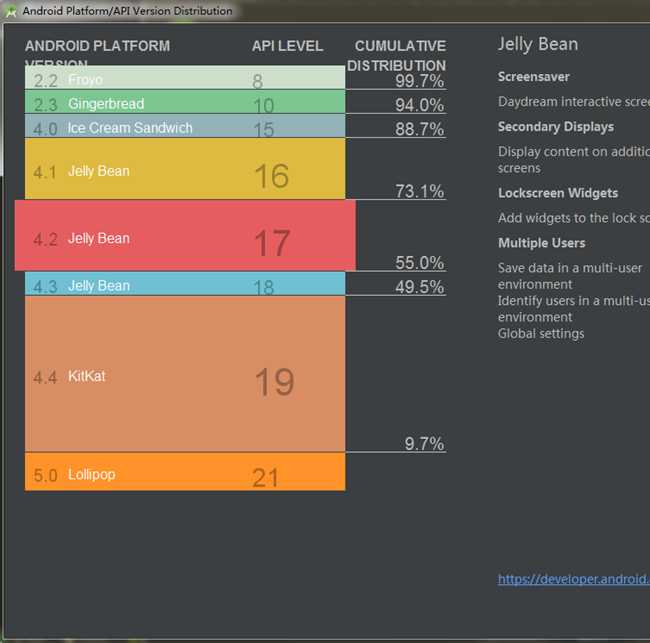Viewport: 650px width, 643px height.
Task: Click the 73.1% cumulative distribution value
Action: (420, 192)
